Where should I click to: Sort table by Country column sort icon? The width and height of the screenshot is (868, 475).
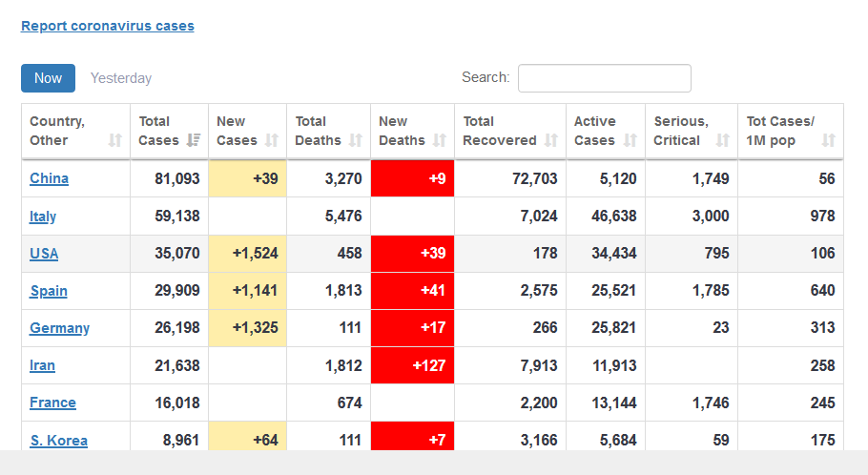pyautogui.click(x=115, y=140)
